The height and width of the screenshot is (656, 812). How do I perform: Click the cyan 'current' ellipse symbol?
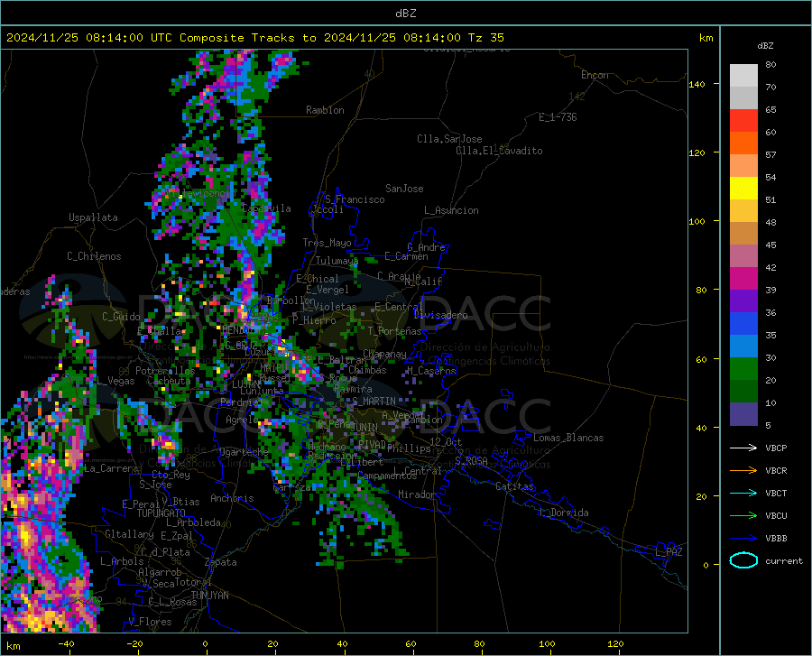point(743,560)
